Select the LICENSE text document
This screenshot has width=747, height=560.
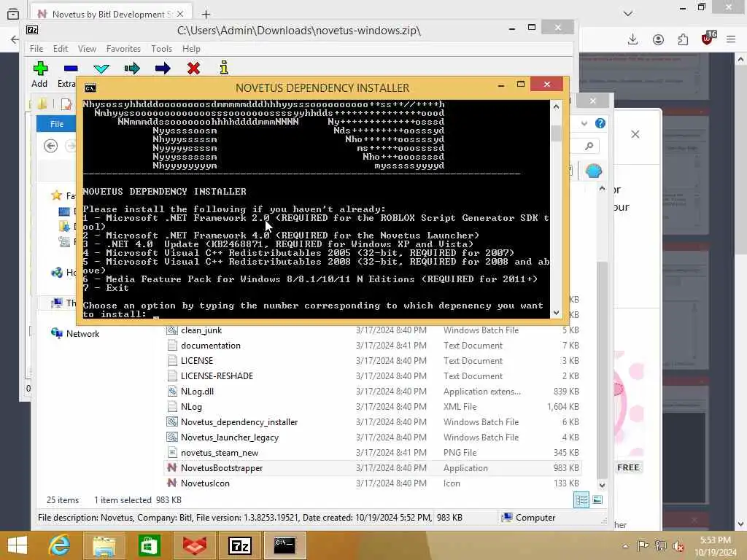point(373,360)
